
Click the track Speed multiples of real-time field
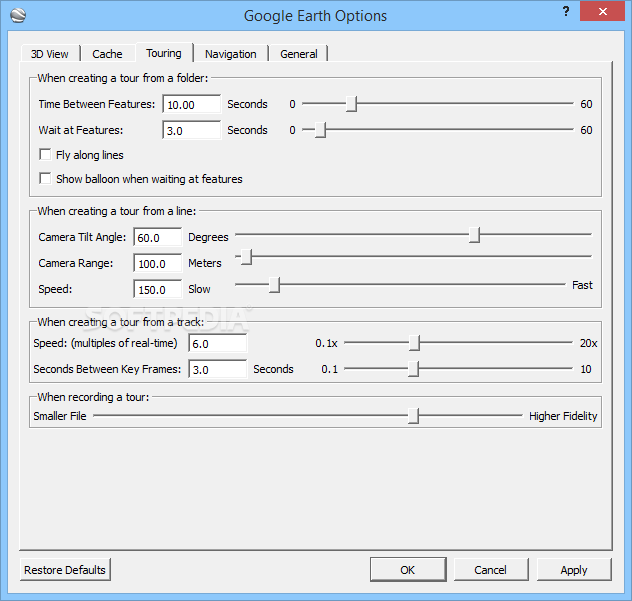(x=218, y=343)
